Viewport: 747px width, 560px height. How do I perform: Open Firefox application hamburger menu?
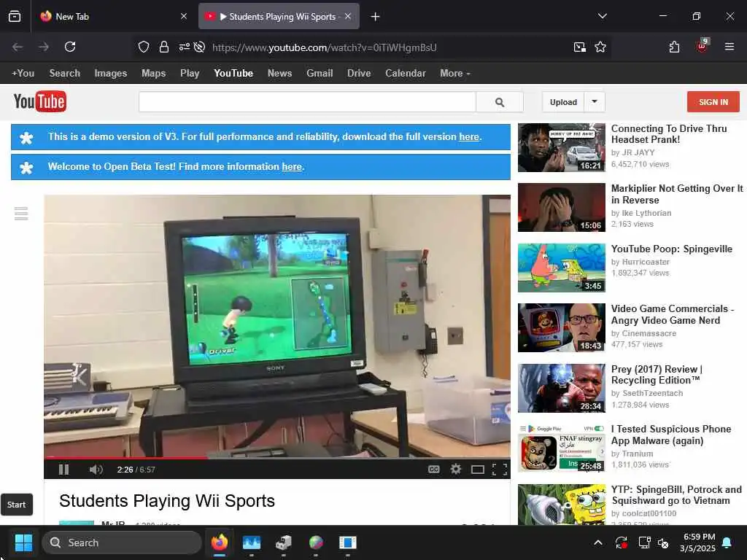729,47
